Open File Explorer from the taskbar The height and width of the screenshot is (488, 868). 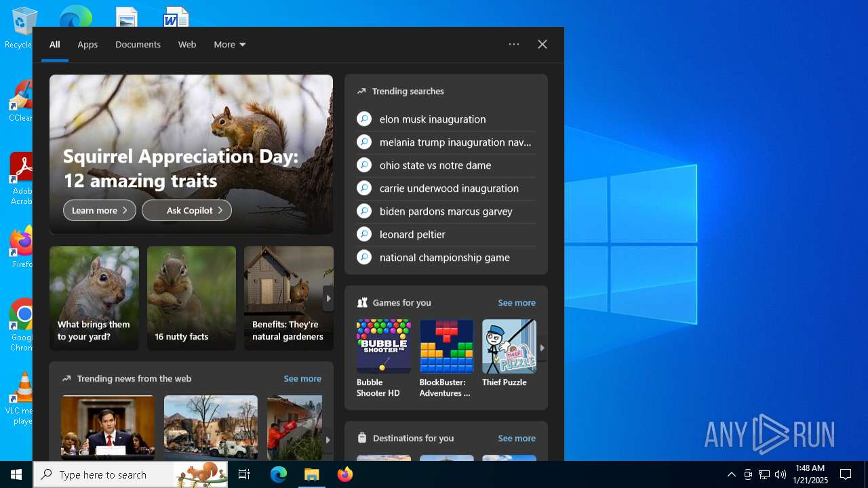click(x=311, y=474)
